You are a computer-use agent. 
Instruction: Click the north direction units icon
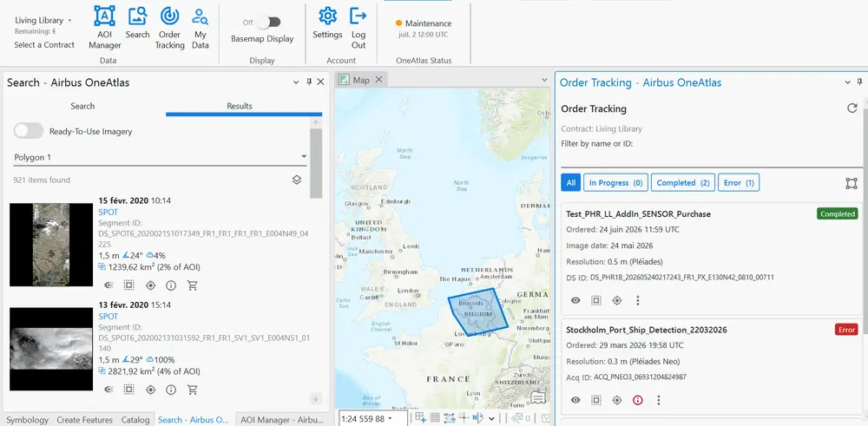tap(478, 417)
